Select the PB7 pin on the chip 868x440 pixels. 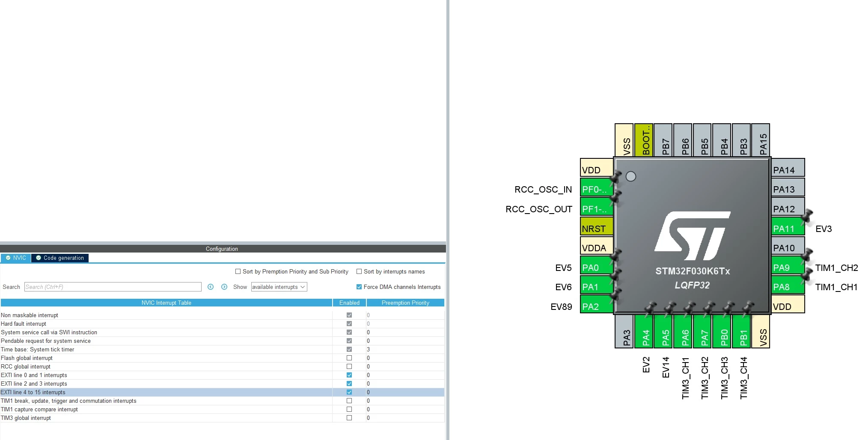663,140
